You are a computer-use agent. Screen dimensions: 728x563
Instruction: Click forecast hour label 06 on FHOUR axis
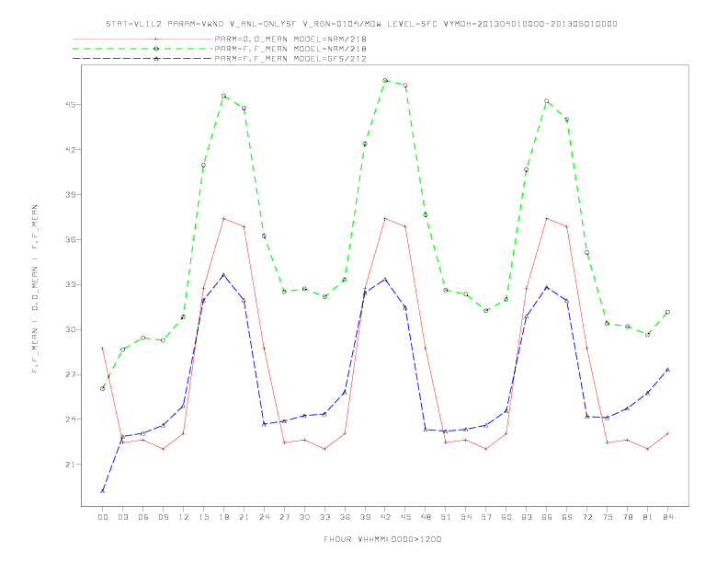143,517
